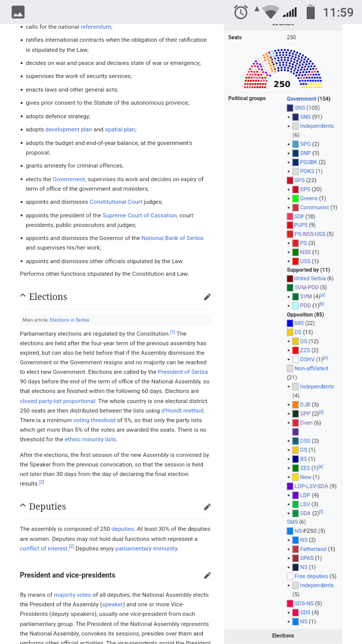362x644 pixels.
Task: Open the Fatherland party link
Action: [313, 549]
